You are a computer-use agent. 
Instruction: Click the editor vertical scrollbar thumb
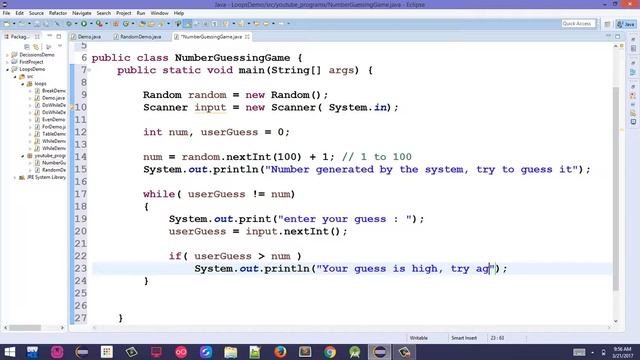616,188
